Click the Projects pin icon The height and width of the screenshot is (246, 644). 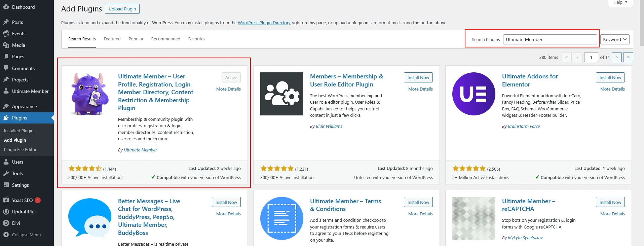coord(6,80)
